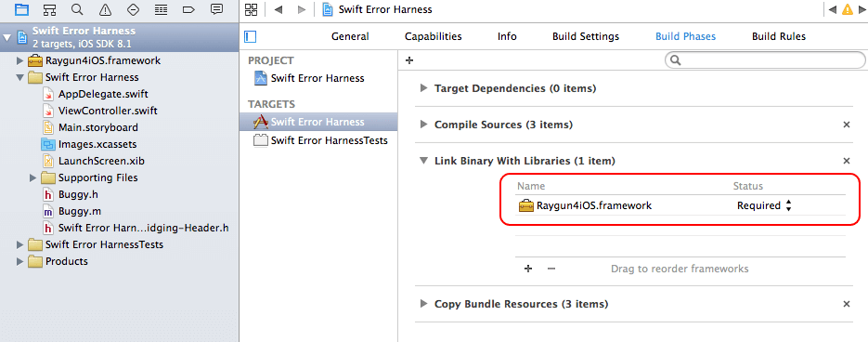Switch to the Capabilities tab
Image resolution: width=868 pixels, height=342 pixels.
point(433,36)
